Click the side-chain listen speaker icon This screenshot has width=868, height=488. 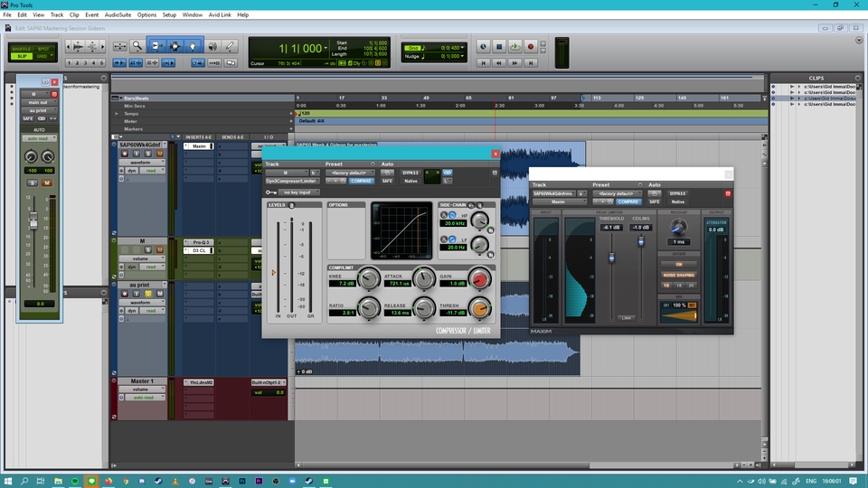pyautogui.click(x=479, y=205)
